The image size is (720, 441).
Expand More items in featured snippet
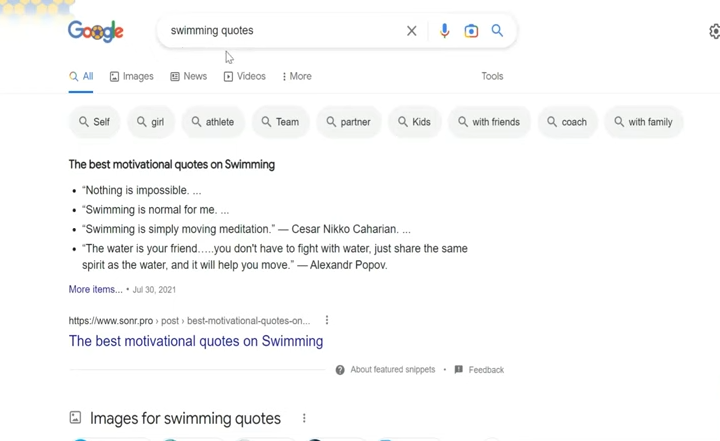pos(96,289)
